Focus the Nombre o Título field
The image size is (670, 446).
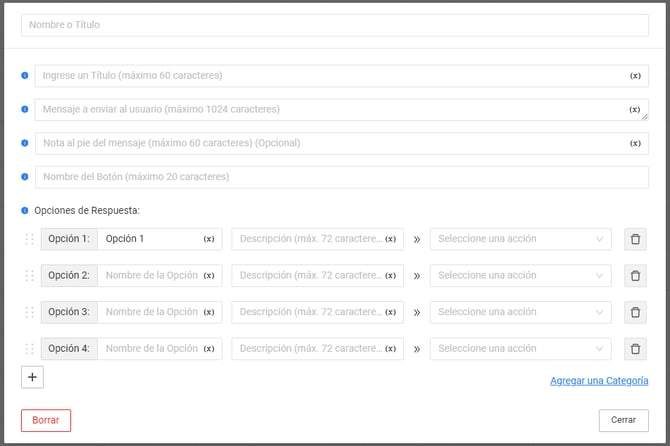[335, 25]
